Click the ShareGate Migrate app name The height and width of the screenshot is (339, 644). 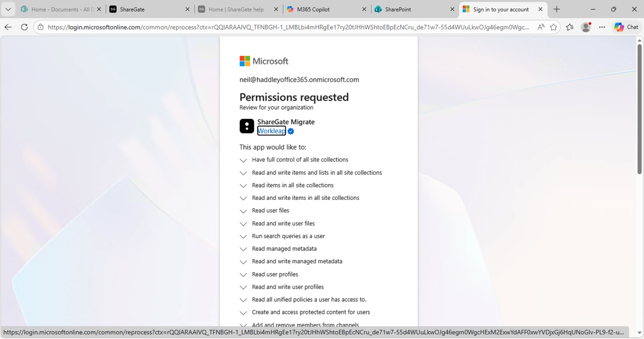coord(286,122)
